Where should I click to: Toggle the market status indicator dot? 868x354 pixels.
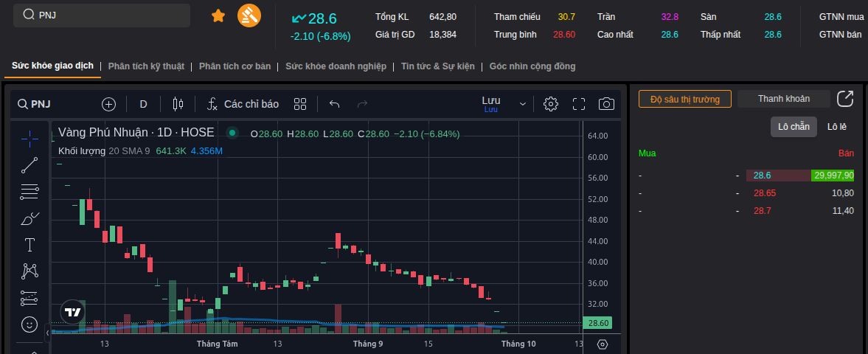pos(232,133)
